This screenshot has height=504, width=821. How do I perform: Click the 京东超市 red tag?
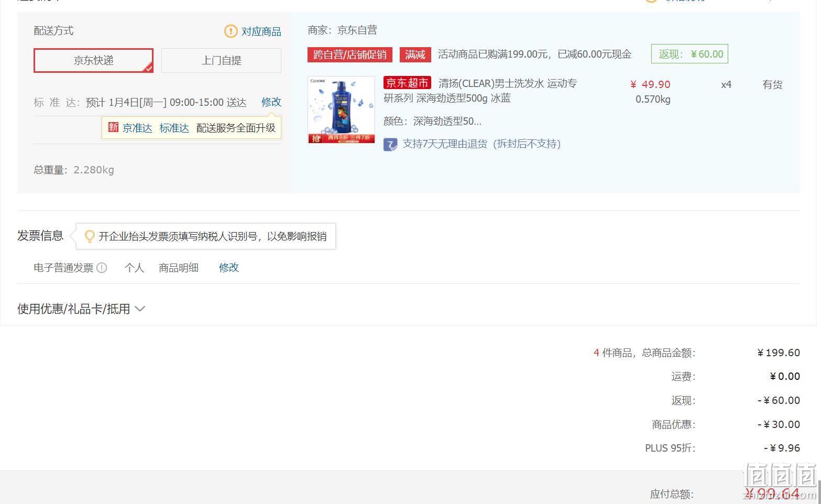[407, 83]
